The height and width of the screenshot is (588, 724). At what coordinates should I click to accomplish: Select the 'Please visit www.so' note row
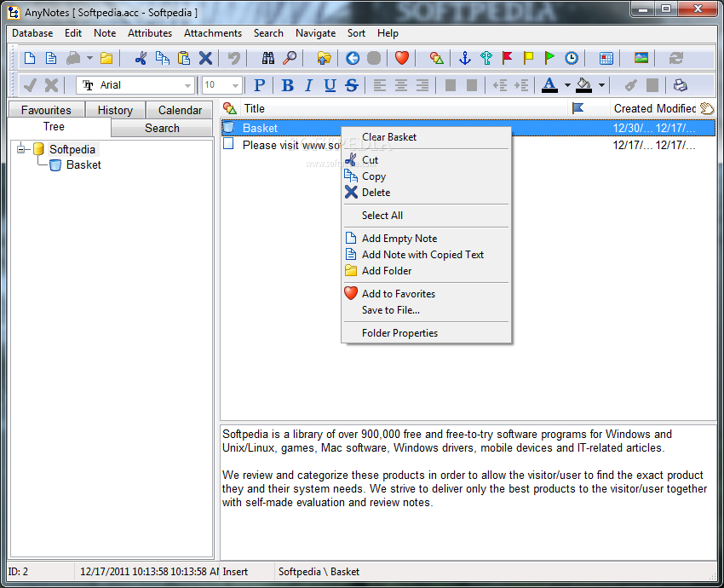pyautogui.click(x=468, y=145)
